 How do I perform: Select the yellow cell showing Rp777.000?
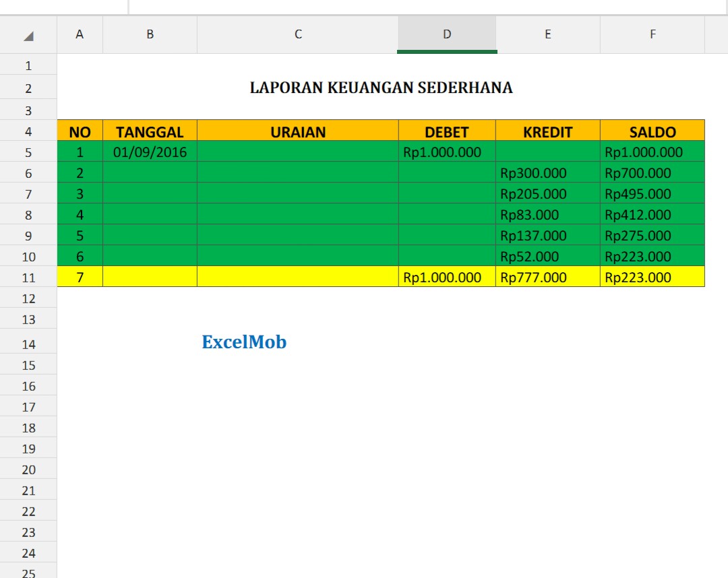547,278
